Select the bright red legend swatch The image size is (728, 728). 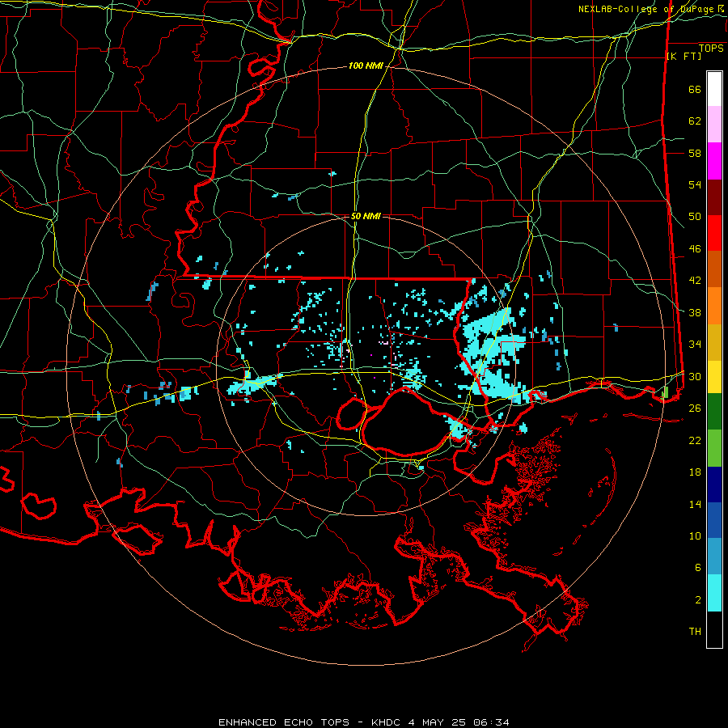pyautogui.click(x=714, y=233)
